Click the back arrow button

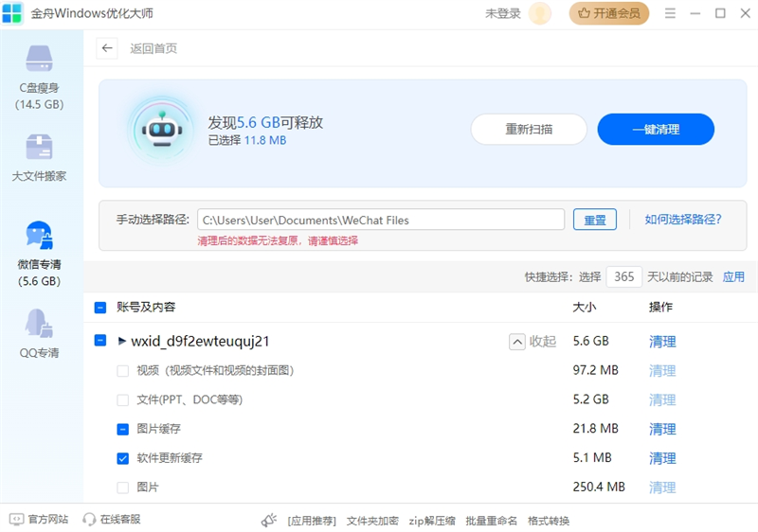click(107, 48)
